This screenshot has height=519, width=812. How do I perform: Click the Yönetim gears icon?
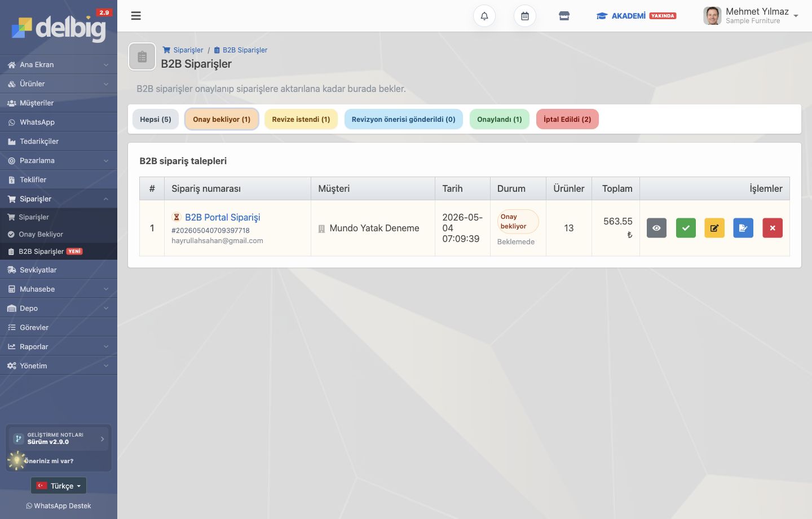[x=11, y=366]
